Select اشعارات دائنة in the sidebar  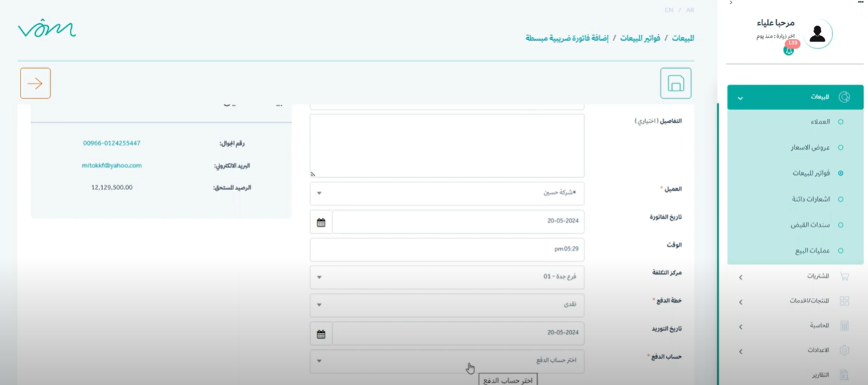pos(811,199)
